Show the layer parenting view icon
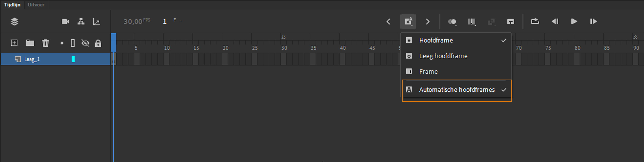The height and width of the screenshot is (162, 644). click(81, 22)
